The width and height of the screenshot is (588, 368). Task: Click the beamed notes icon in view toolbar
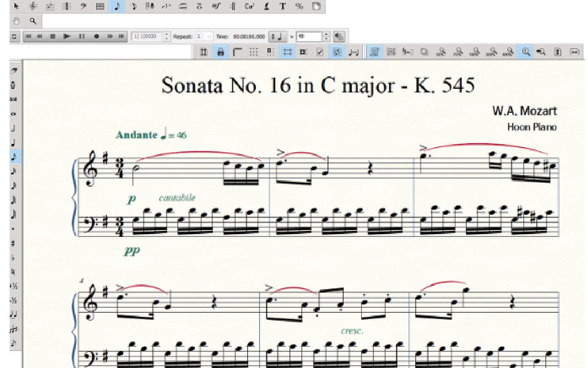click(353, 52)
